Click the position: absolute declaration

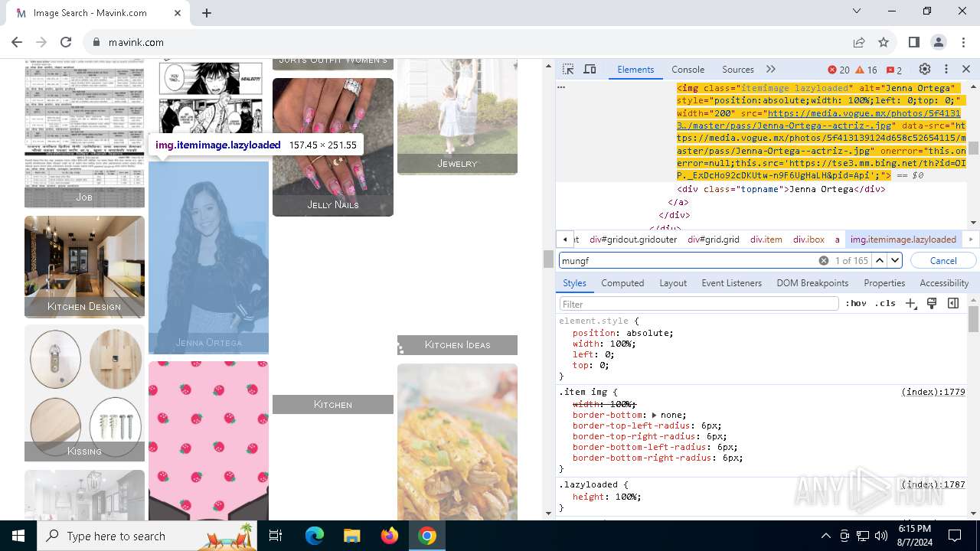click(623, 333)
